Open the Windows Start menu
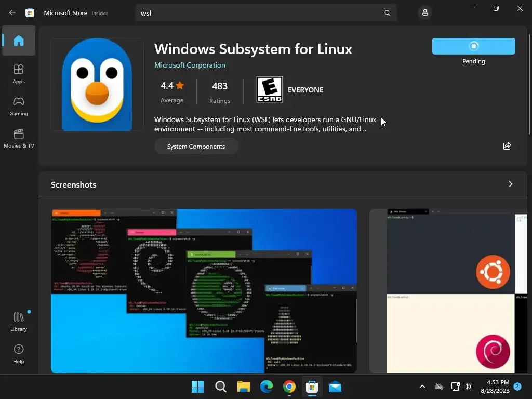Image resolution: width=532 pixels, height=399 pixels. pyautogui.click(x=197, y=387)
